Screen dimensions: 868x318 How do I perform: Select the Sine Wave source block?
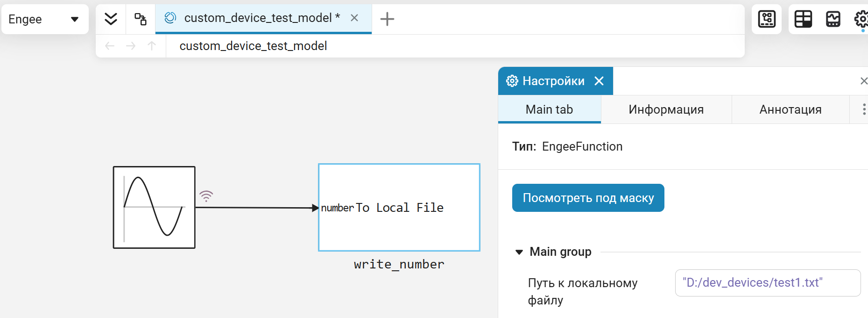[154, 207]
